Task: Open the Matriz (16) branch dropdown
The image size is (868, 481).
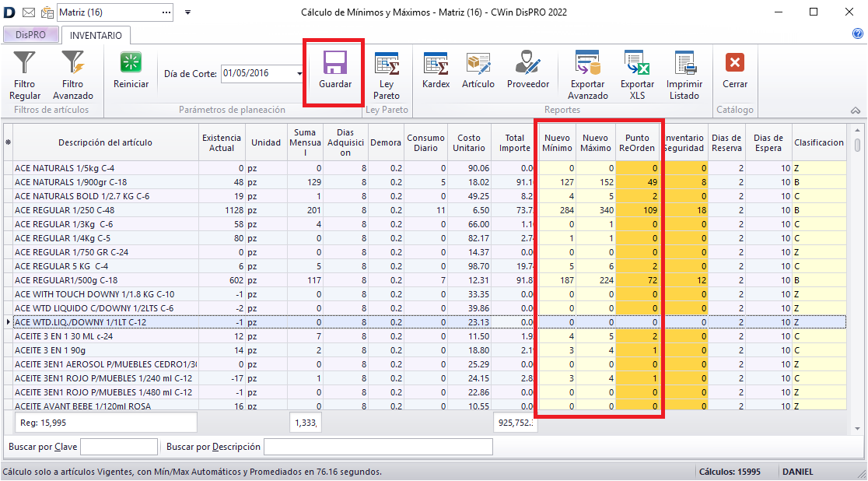Action: click(x=167, y=12)
